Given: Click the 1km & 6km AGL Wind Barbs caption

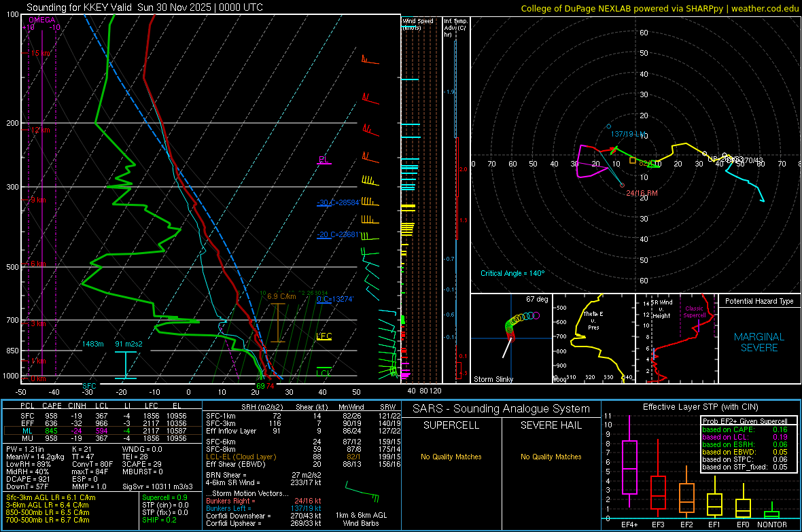Looking at the screenshot, I should click(361, 519).
